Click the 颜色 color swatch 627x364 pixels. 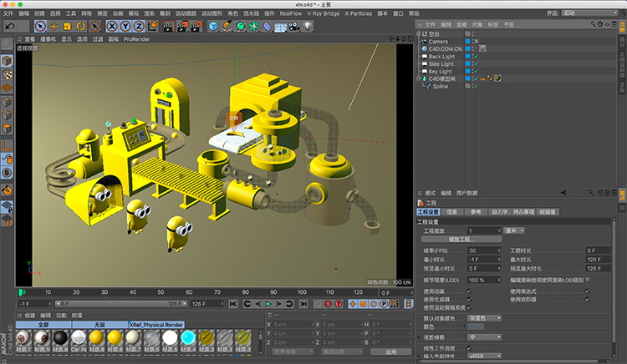(476, 326)
